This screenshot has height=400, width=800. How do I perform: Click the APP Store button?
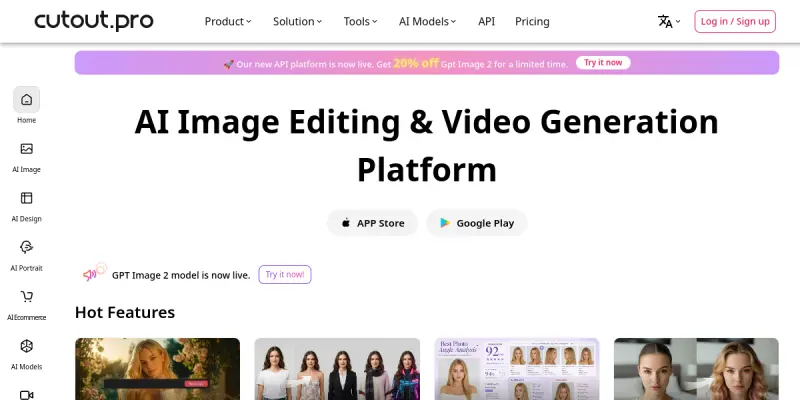pos(372,223)
